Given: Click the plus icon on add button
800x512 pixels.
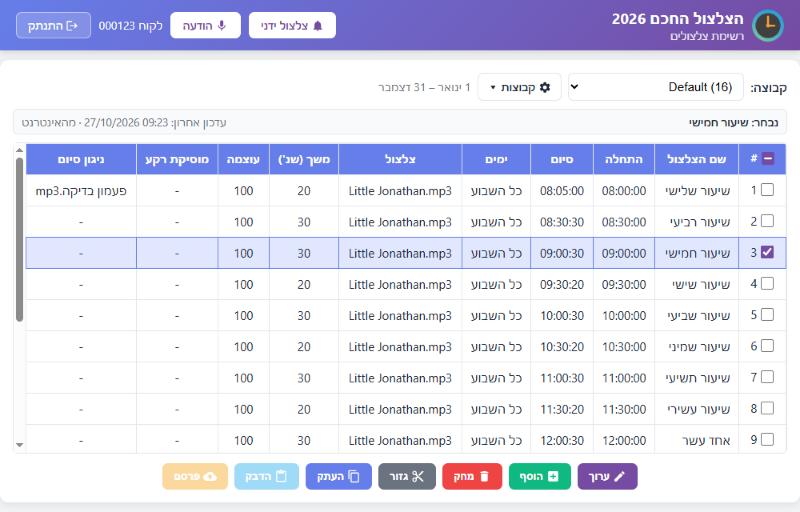Looking at the screenshot, I should (553, 476).
